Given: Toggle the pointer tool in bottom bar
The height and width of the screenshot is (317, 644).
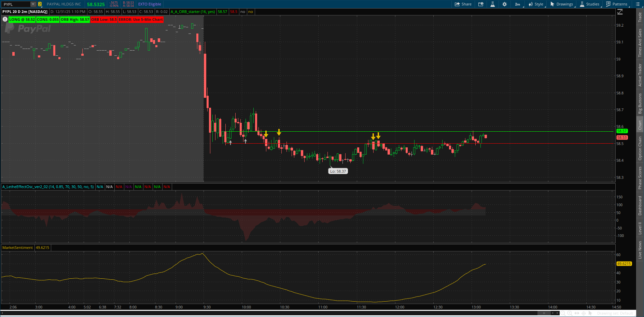Looking at the screenshot, I should [x=590, y=313].
